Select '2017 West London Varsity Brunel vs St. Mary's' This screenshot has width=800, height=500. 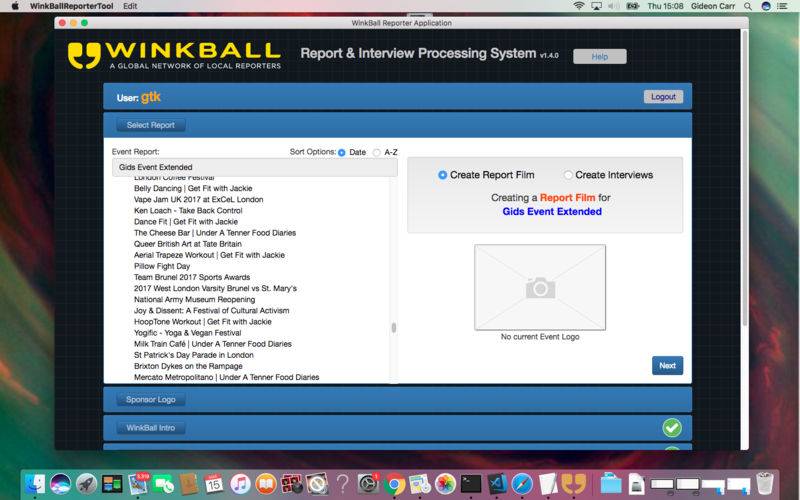[x=215, y=289]
